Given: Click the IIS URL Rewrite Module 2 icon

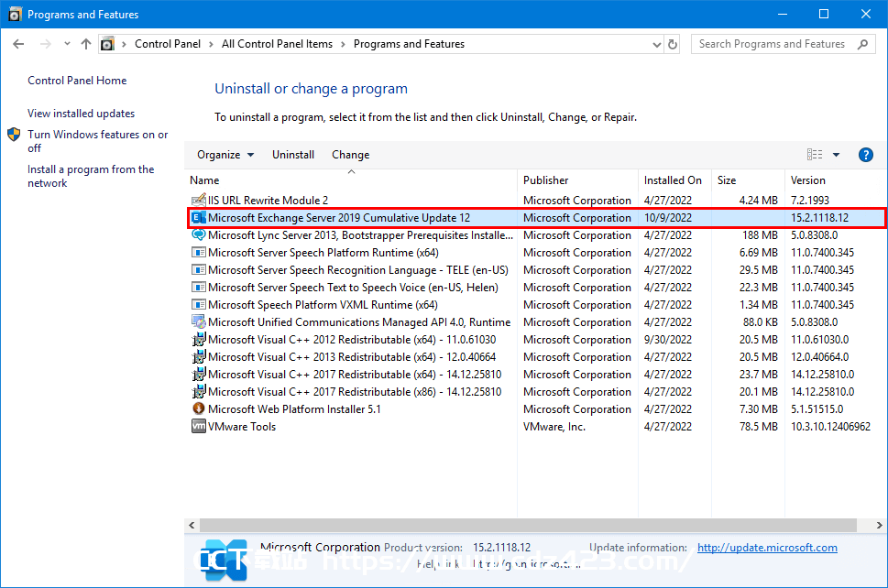Looking at the screenshot, I should point(198,200).
